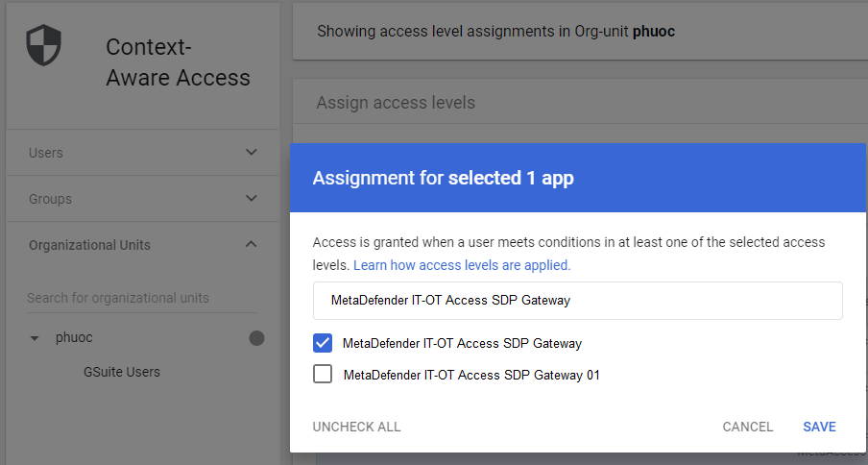Click the Context-Aware Access shield icon
The width and height of the screenshot is (868, 465).
(42, 46)
